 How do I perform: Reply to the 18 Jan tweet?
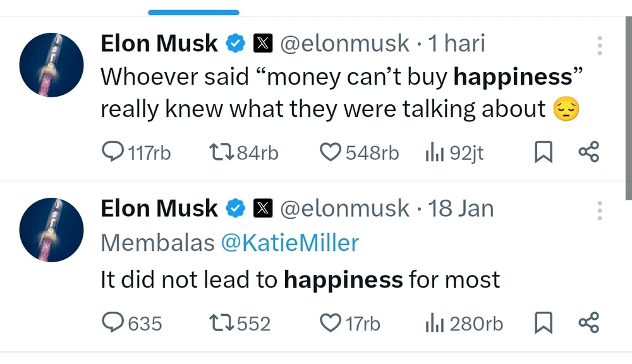(114, 323)
